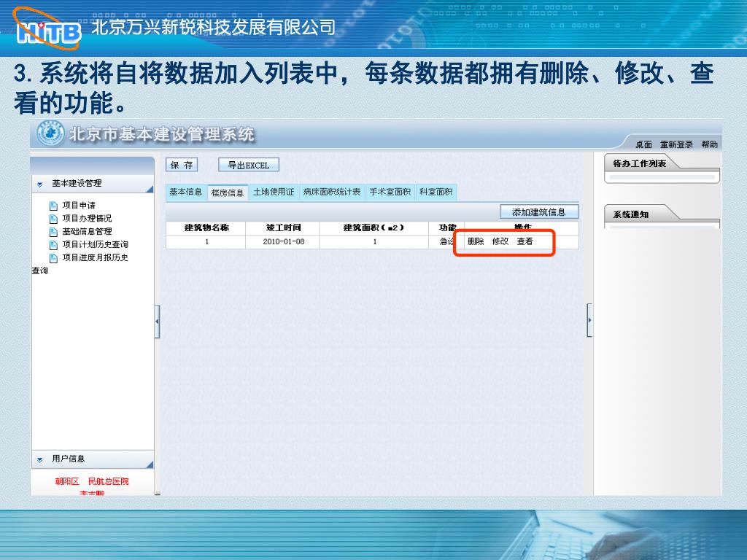Click the 建筑物名称 column header
Viewport: 747px width, 560px height.
206,227
